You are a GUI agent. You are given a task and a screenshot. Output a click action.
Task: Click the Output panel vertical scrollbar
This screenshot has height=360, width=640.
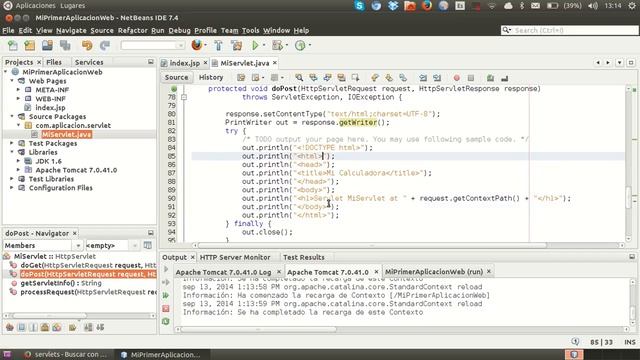(x=632, y=302)
